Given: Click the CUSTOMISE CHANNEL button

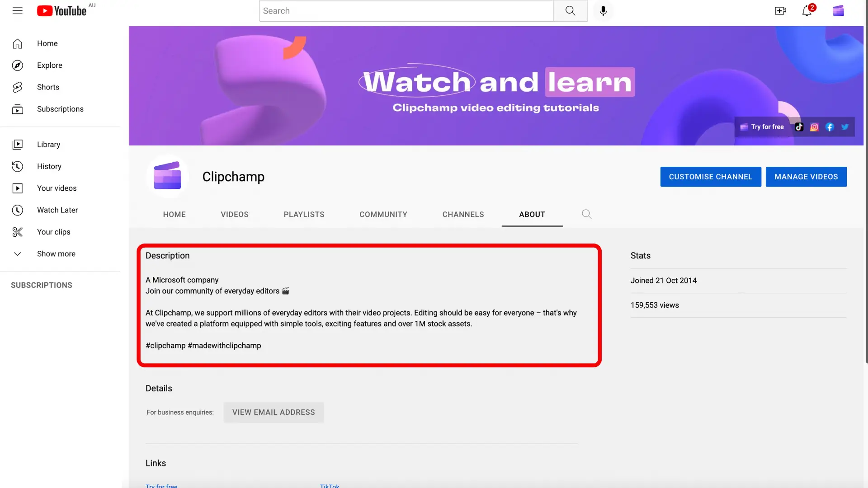Looking at the screenshot, I should point(711,176).
